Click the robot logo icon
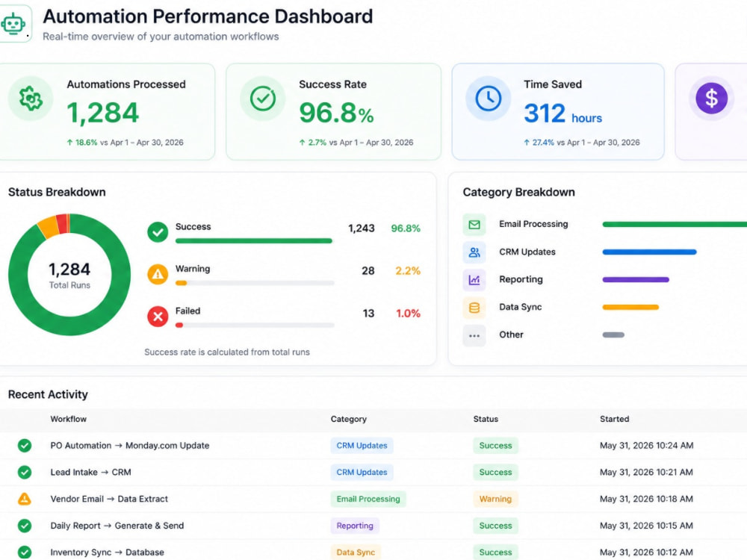This screenshot has width=747, height=560. (x=13, y=23)
